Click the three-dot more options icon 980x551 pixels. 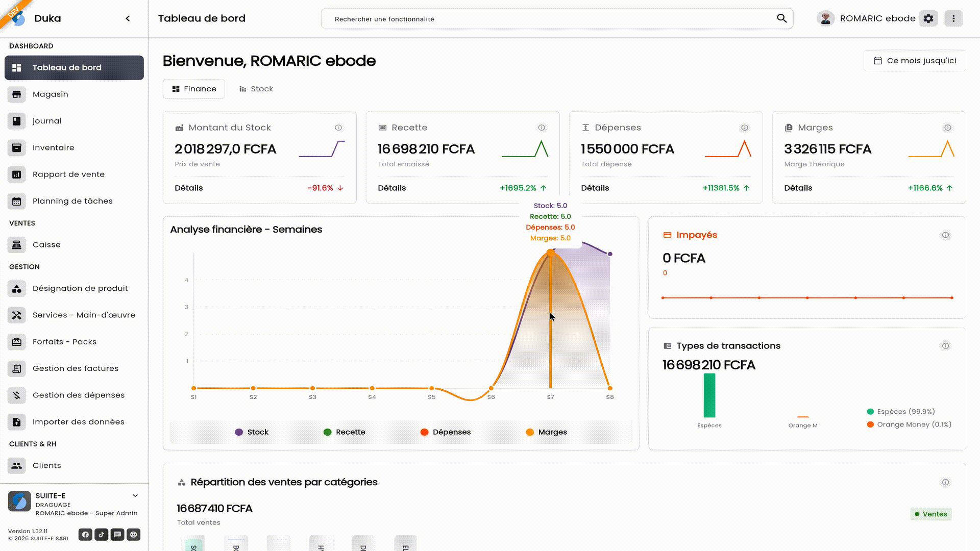tap(953, 18)
